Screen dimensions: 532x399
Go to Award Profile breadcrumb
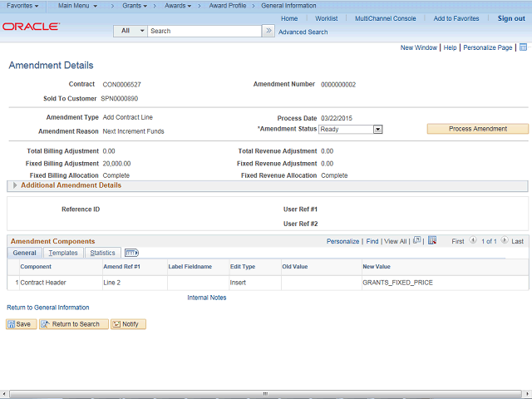point(227,6)
